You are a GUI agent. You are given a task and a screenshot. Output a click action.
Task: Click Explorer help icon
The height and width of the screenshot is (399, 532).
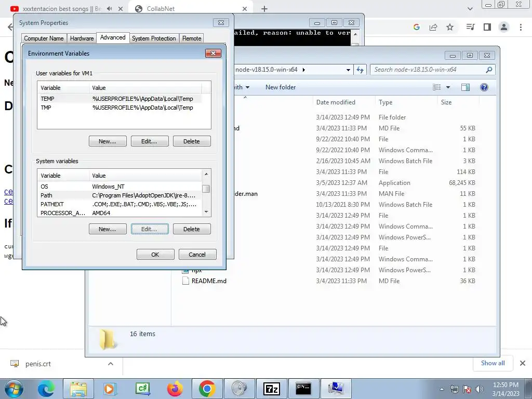pyautogui.click(x=484, y=87)
